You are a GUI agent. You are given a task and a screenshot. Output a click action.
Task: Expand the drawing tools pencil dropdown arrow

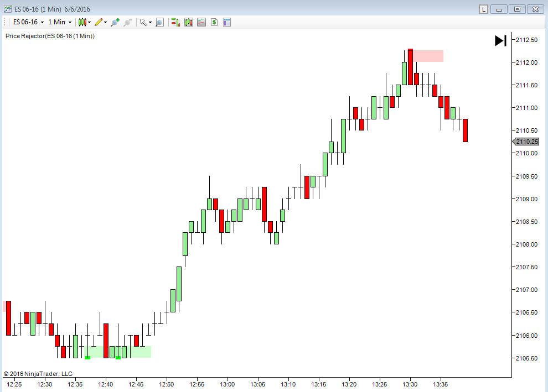pos(105,23)
